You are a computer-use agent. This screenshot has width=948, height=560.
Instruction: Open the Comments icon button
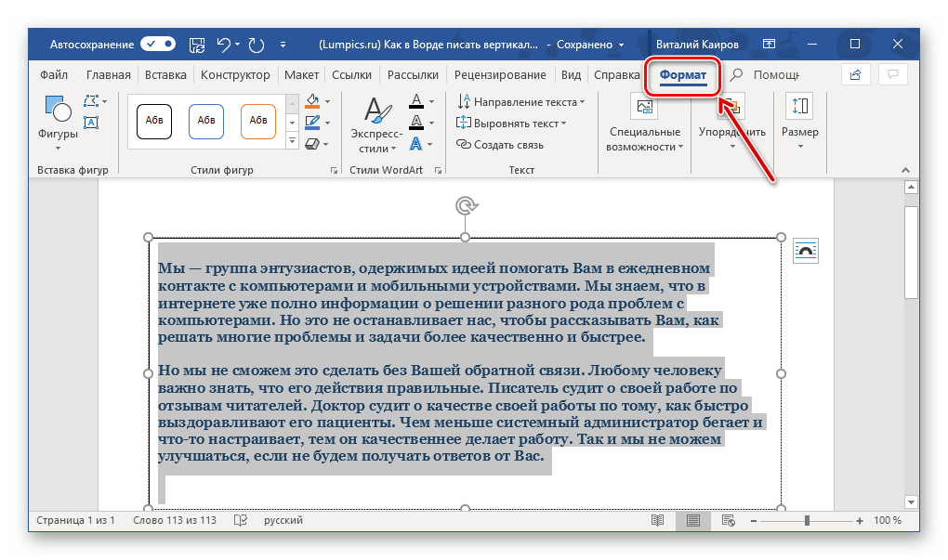click(x=893, y=75)
